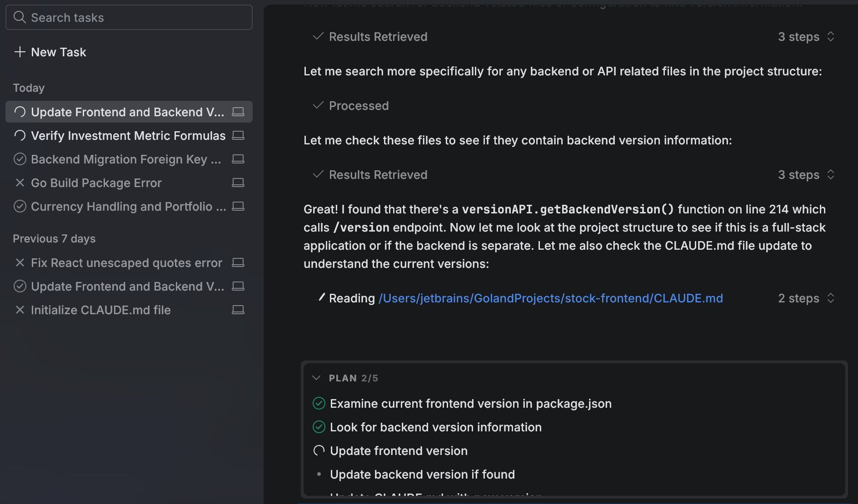Click the magnifier icon in the search field
Image resolution: width=858 pixels, height=504 pixels.
[20, 17]
